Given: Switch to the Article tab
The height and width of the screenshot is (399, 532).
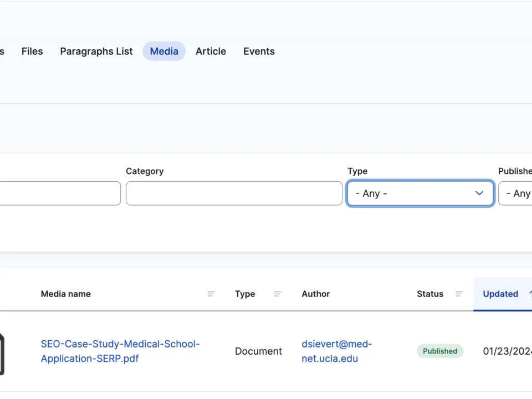Looking at the screenshot, I should (x=211, y=51).
